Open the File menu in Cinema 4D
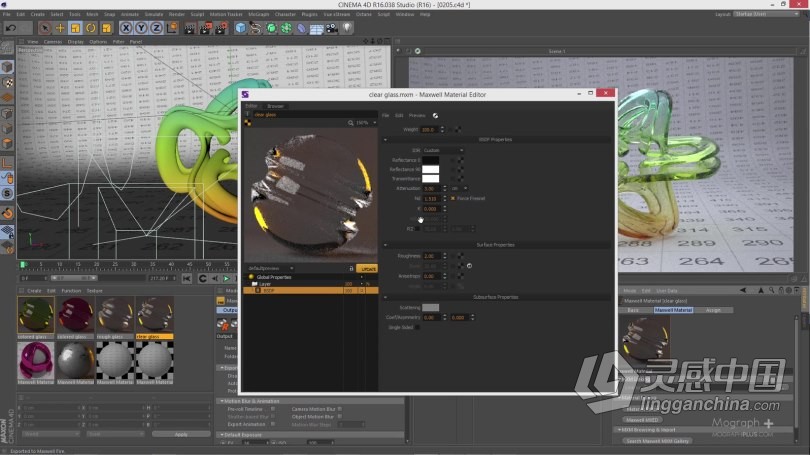 coord(7,14)
